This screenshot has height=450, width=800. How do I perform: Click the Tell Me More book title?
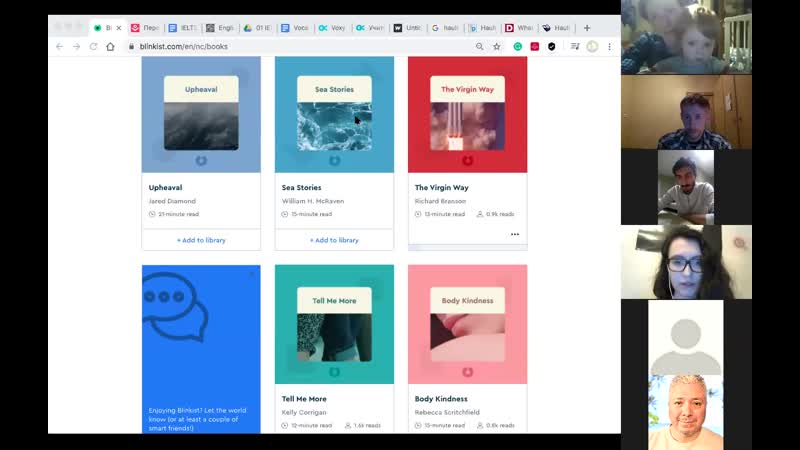click(x=304, y=398)
